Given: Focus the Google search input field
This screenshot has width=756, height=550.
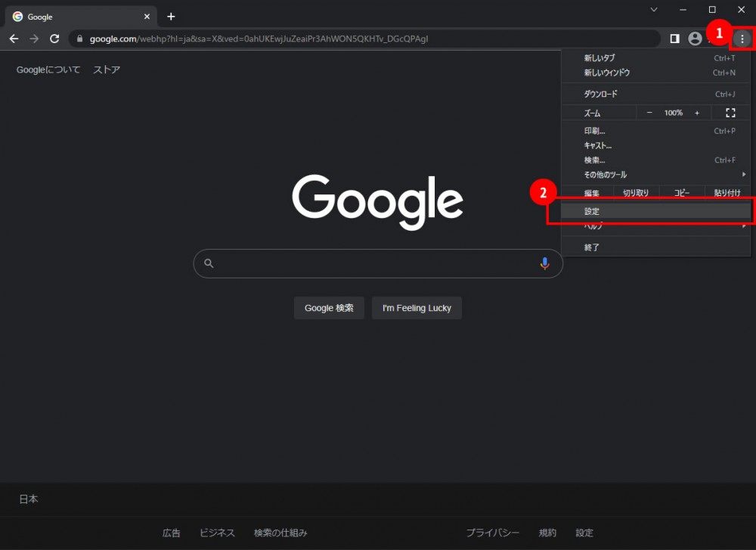Looking at the screenshot, I should point(377,263).
